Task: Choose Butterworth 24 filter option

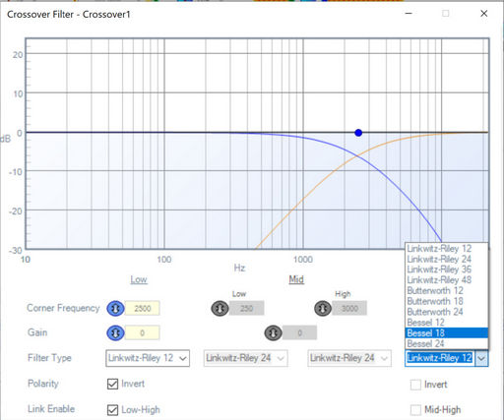Action: tap(447, 312)
